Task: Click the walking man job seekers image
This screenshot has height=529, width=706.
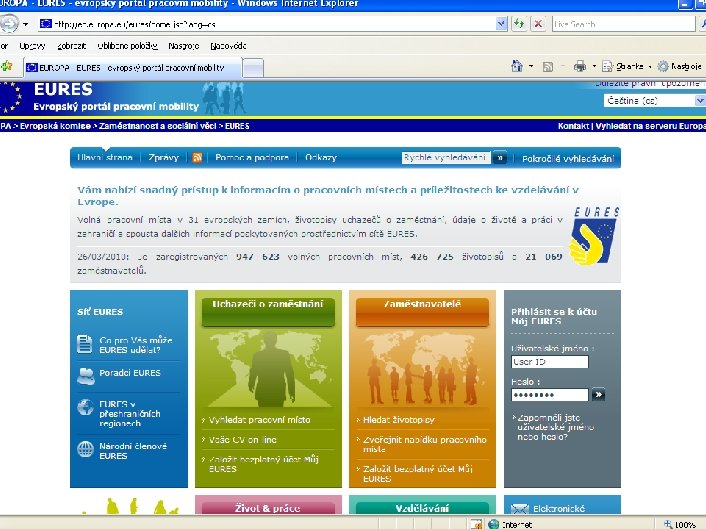Action: pos(268,368)
